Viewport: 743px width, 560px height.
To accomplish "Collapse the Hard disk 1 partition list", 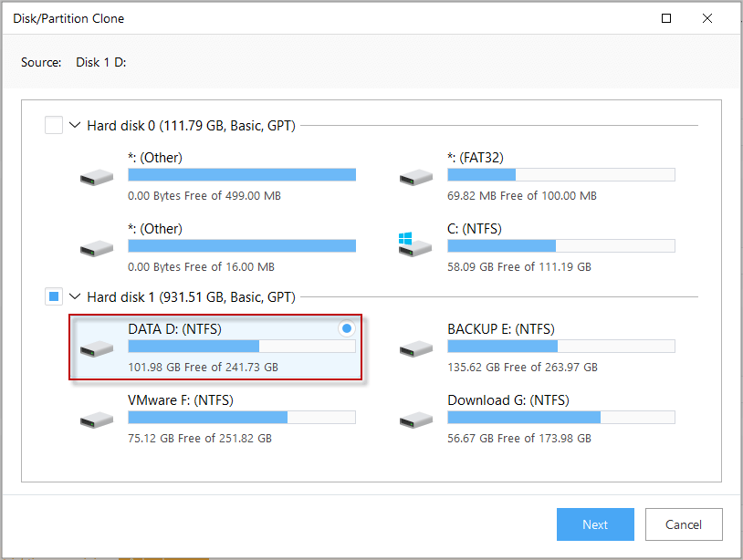I will (75, 296).
